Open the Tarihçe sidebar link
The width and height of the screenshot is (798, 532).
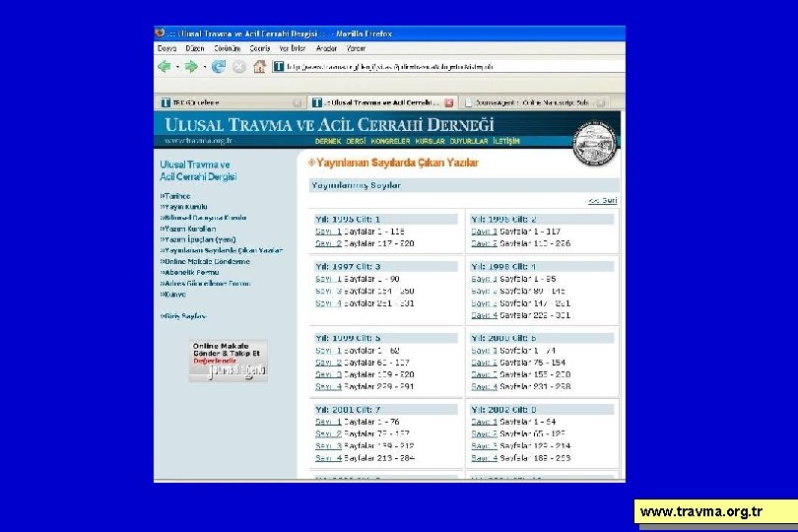click(x=175, y=196)
